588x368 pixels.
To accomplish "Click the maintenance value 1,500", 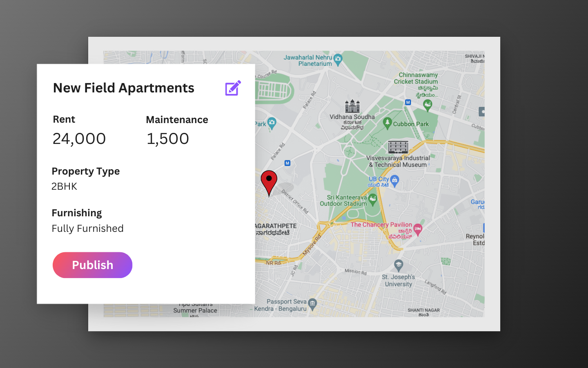I will click(168, 139).
